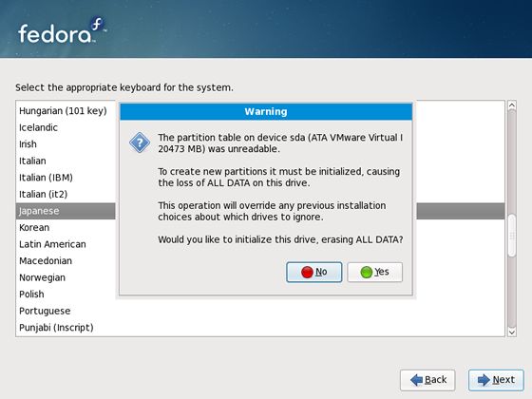Click the red No icon in dialog

click(x=307, y=272)
